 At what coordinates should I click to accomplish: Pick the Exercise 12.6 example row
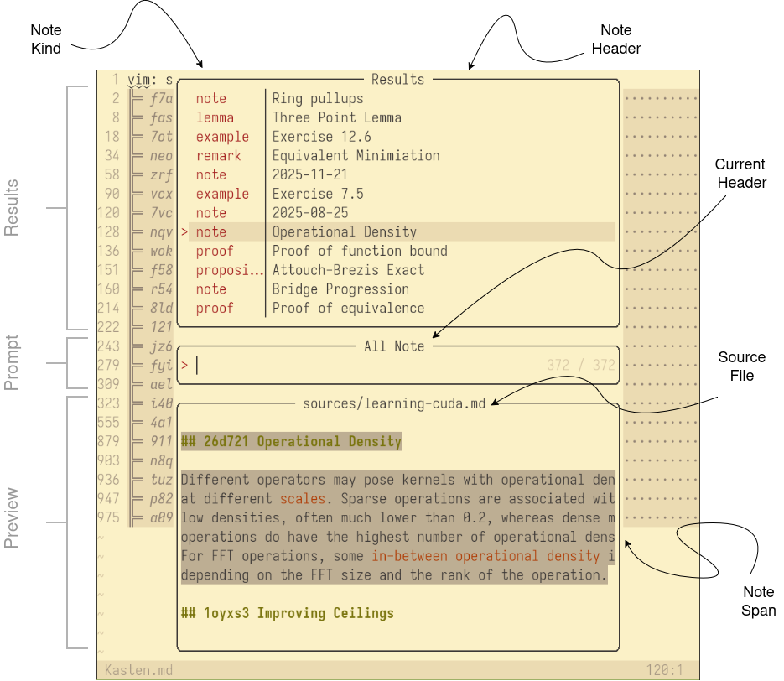tap(321, 137)
